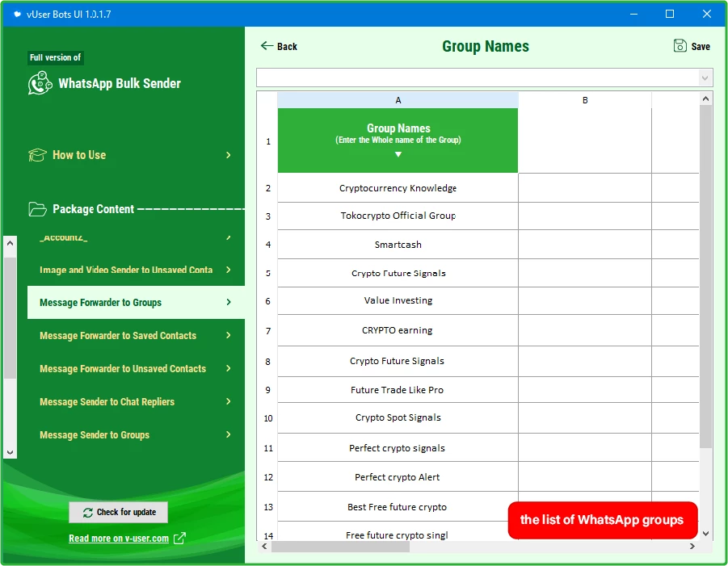Expand Message Sender to Chat Repliers chevron
The height and width of the screenshot is (566, 728).
click(228, 401)
